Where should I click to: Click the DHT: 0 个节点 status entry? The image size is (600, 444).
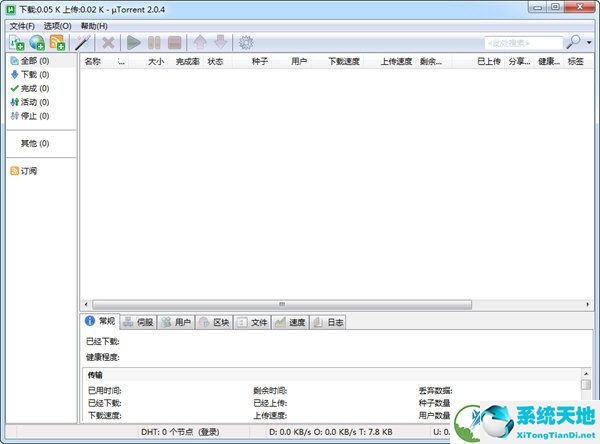click(x=180, y=432)
